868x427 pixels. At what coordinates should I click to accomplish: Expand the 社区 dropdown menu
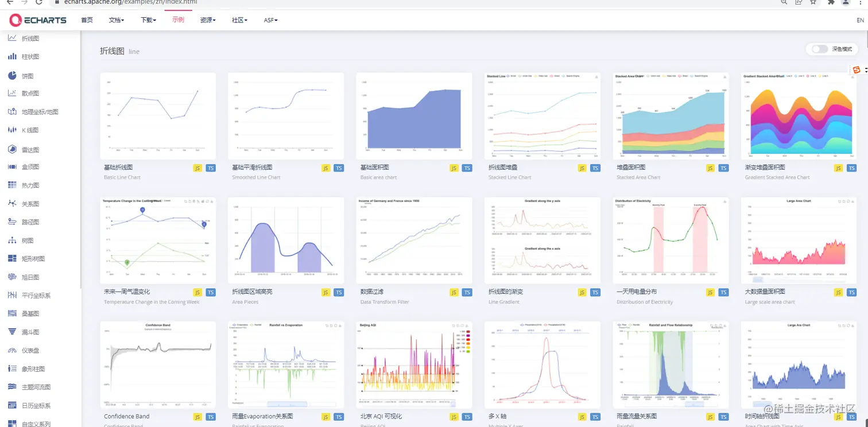pos(239,20)
